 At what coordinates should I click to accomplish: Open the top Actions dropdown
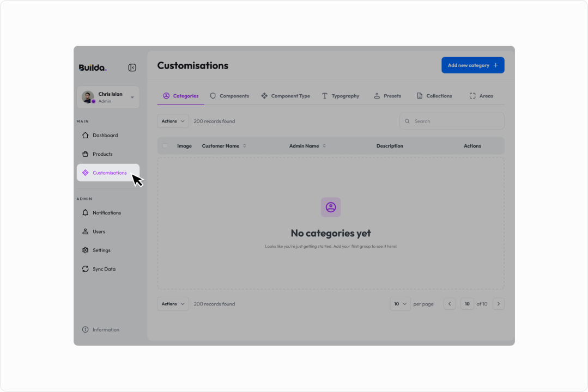pos(173,121)
